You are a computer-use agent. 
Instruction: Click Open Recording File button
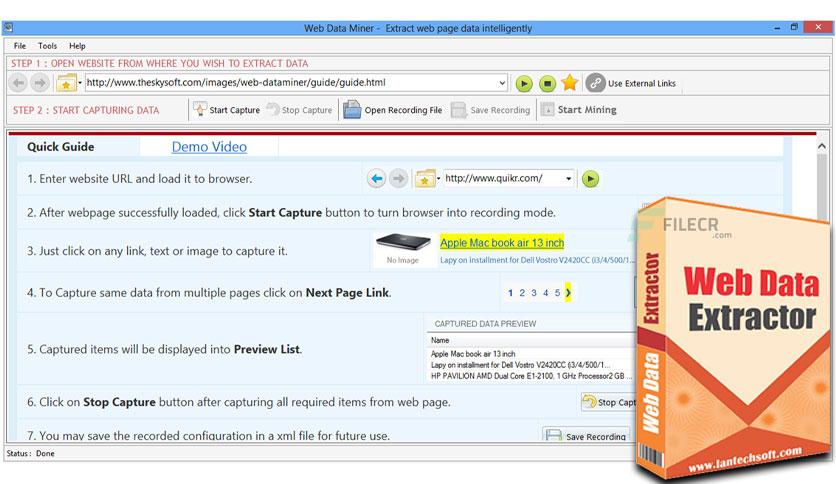[x=393, y=110]
